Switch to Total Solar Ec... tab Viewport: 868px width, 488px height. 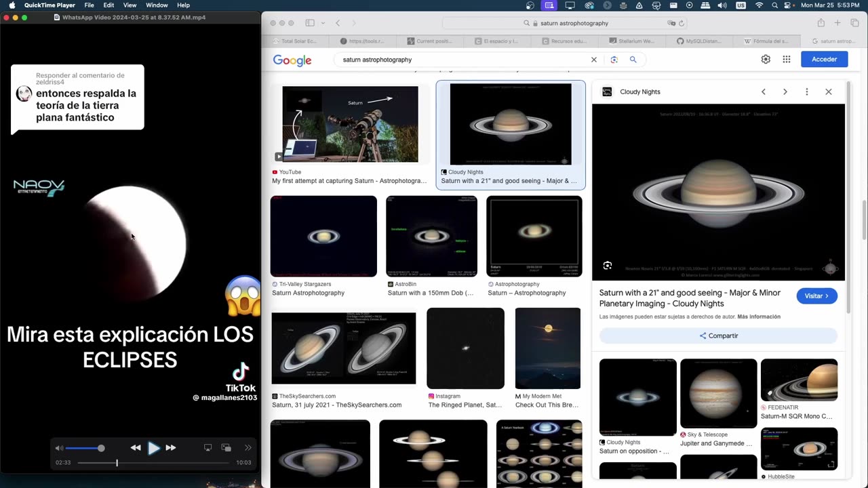(295, 41)
